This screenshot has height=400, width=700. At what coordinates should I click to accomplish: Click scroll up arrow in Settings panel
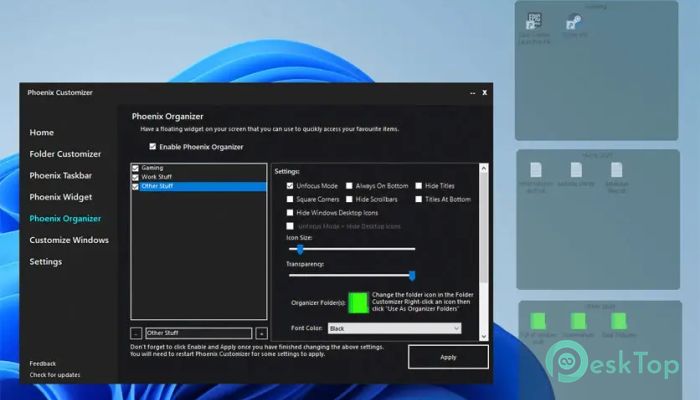coord(483,169)
